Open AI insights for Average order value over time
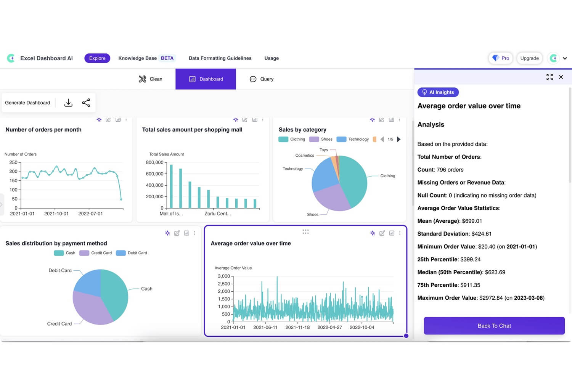 [x=373, y=233]
